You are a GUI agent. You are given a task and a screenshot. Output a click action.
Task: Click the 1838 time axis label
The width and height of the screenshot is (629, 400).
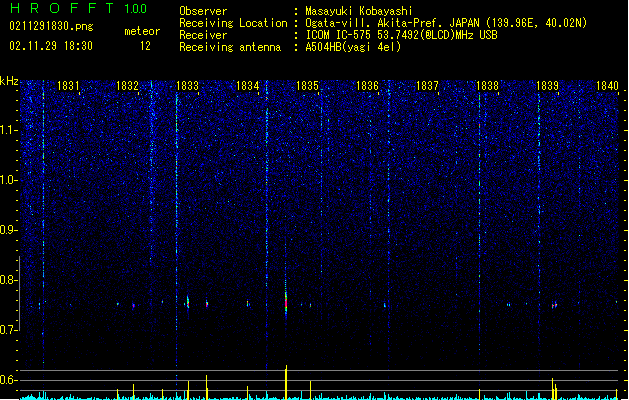(487, 86)
